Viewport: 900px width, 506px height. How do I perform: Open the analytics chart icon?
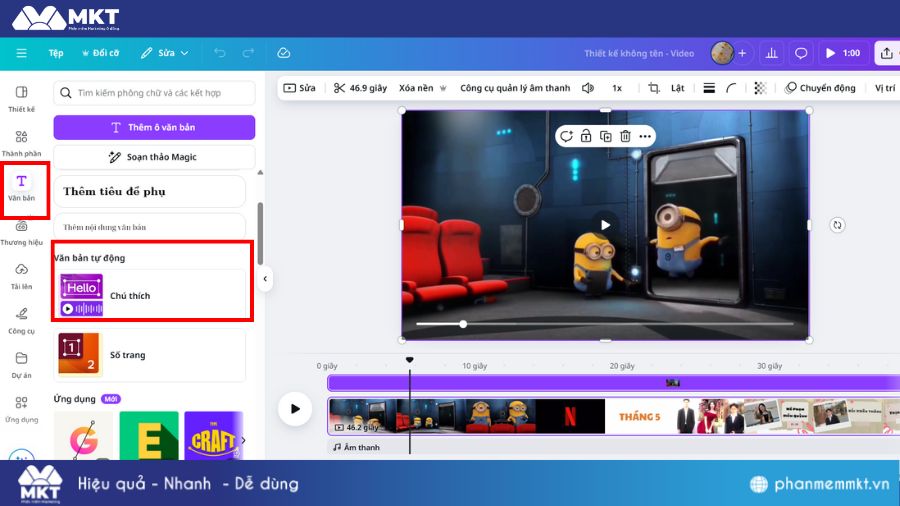(x=771, y=53)
